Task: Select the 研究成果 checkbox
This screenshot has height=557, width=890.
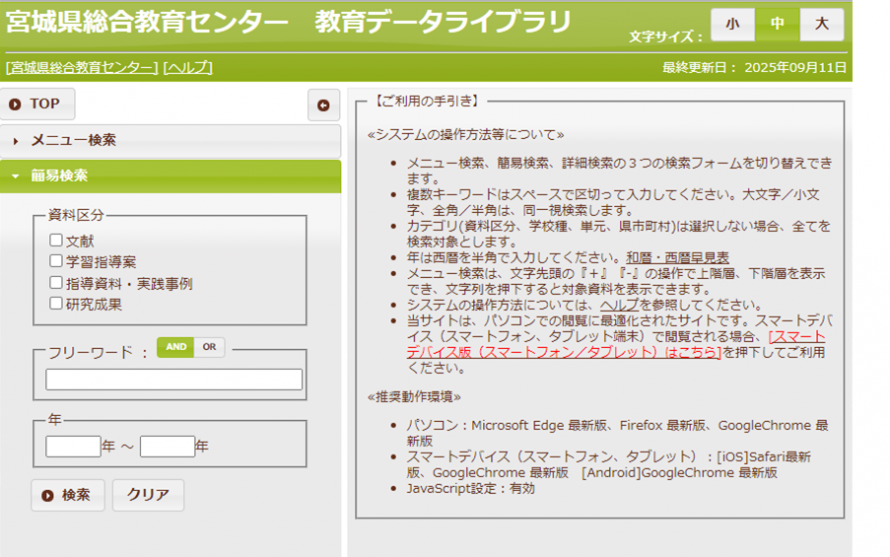Action: coord(56,303)
